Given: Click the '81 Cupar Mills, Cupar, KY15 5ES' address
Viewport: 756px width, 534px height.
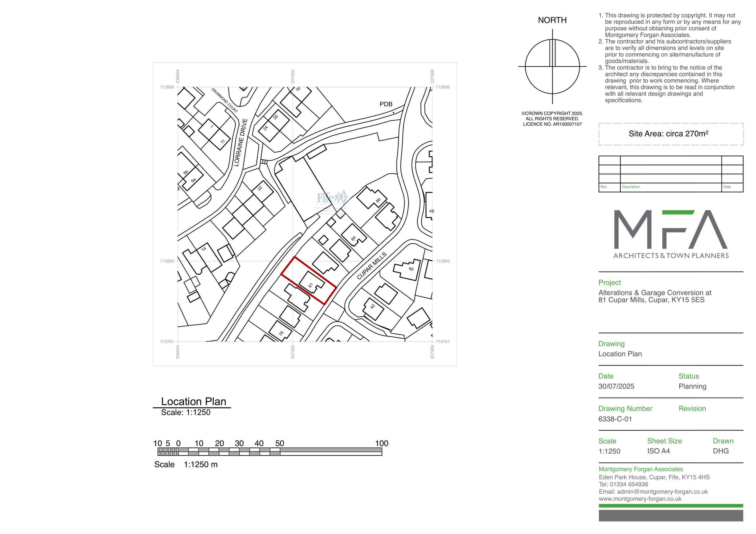Looking at the screenshot, I should pyautogui.click(x=651, y=300).
